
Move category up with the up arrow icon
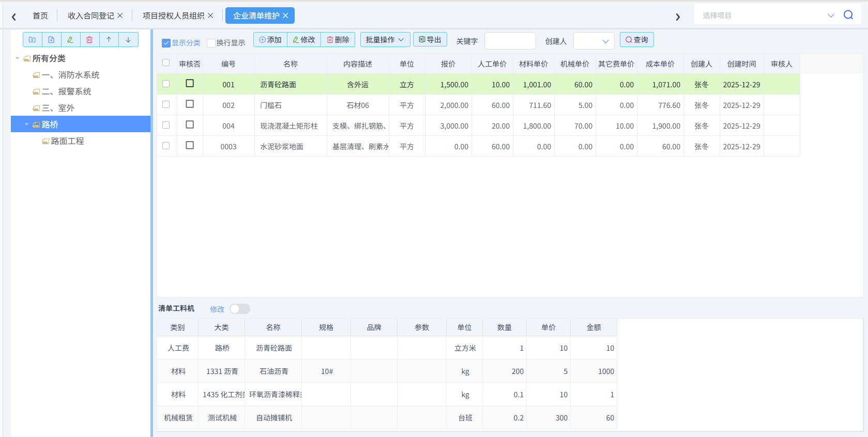109,40
